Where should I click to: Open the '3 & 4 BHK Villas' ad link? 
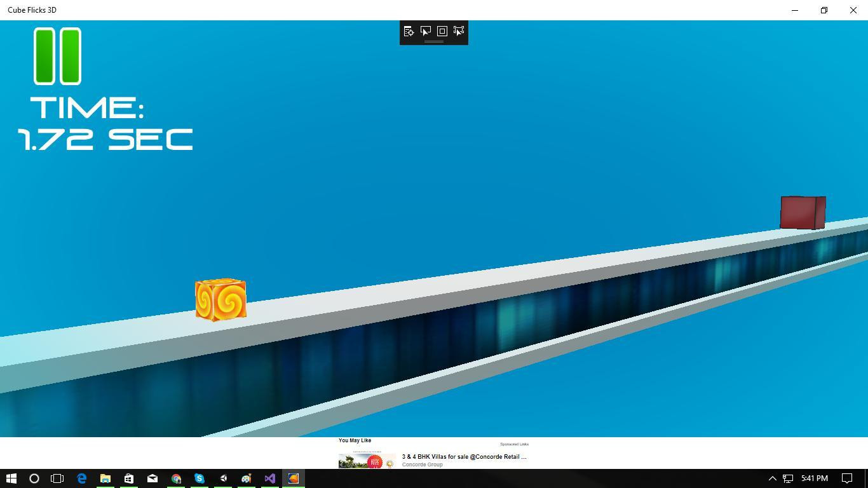(465, 456)
